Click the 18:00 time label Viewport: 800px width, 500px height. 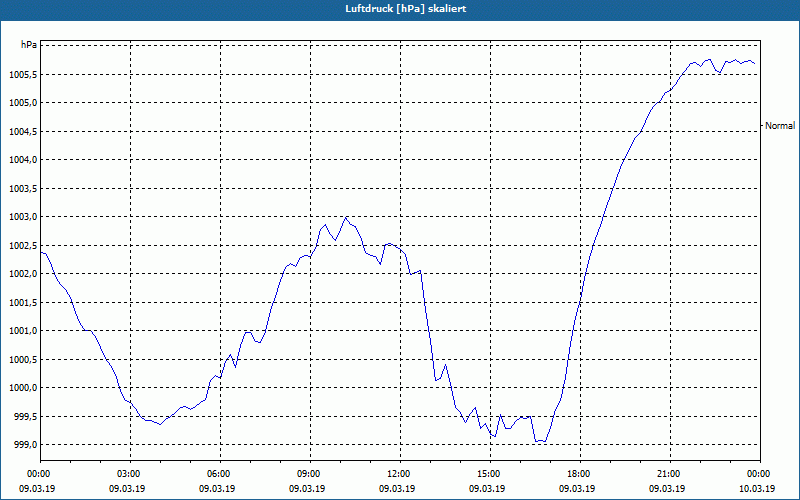[x=580, y=474]
